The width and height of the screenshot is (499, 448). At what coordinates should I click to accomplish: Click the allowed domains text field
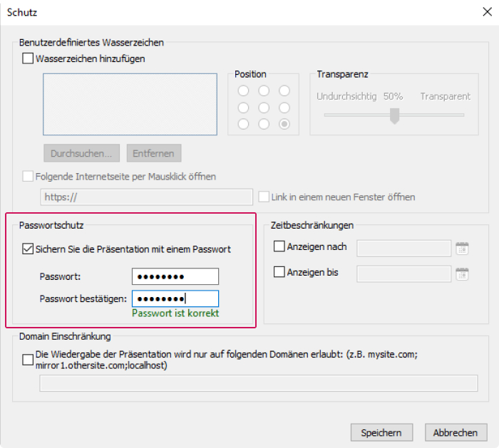(258, 383)
